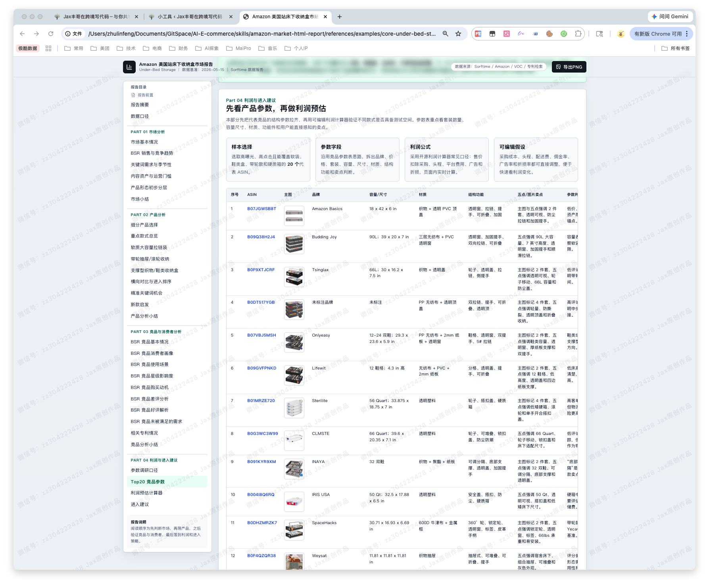Click the brand cell Budding Joy
The image size is (709, 588).
[x=324, y=237]
